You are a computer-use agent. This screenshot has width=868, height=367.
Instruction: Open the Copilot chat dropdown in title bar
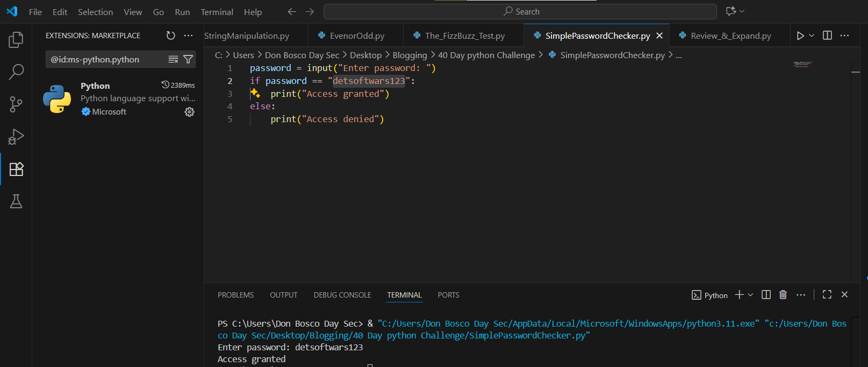point(742,11)
